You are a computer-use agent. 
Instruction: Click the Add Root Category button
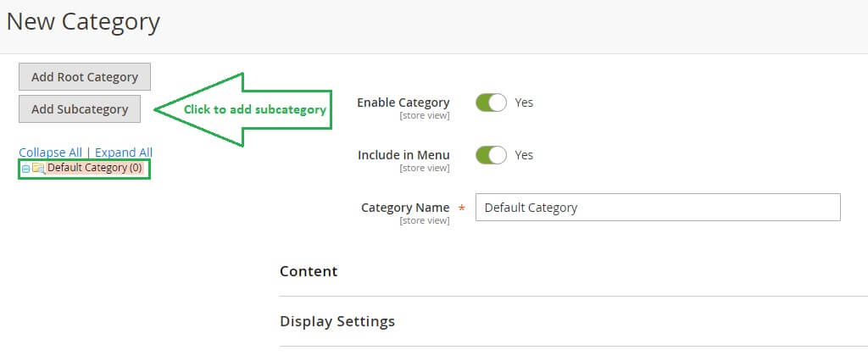(84, 77)
